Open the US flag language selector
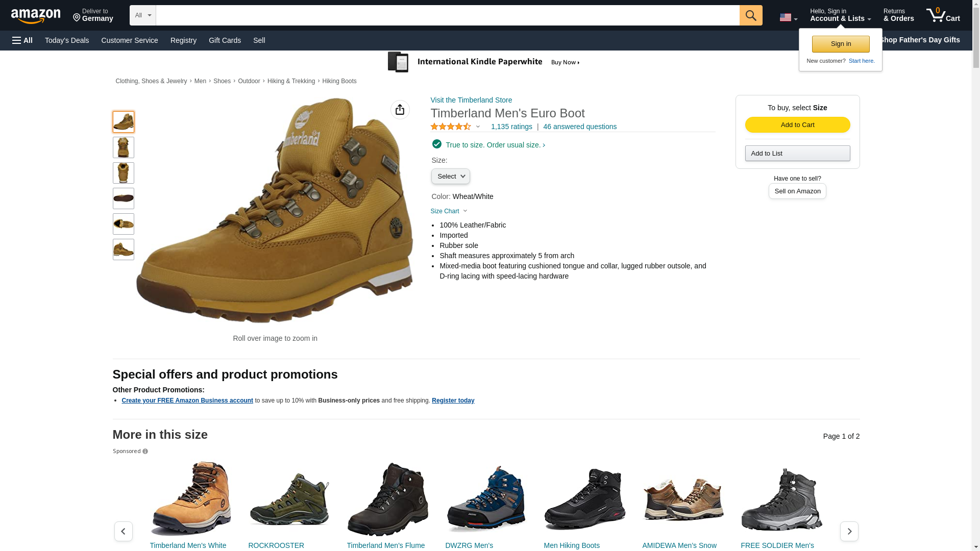Screen dimensions: 980x551 tap(789, 17)
